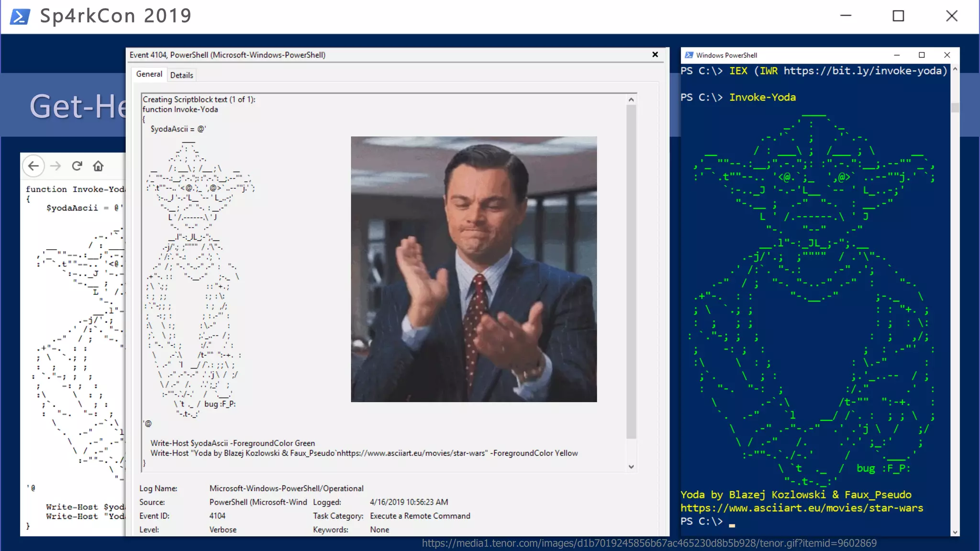
Task: Click the tenor.com media URL at bottom
Action: [x=649, y=543]
